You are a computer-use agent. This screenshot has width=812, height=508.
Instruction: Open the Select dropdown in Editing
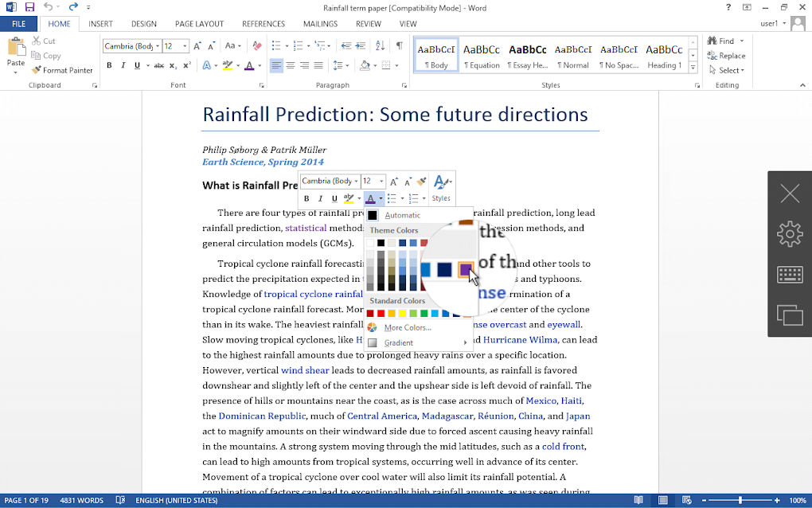pyautogui.click(x=727, y=70)
